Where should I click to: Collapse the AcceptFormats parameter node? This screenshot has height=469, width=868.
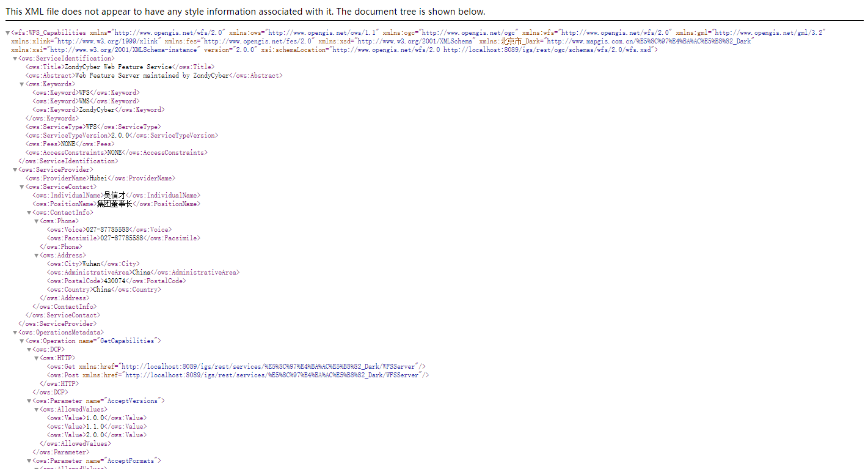click(29, 461)
